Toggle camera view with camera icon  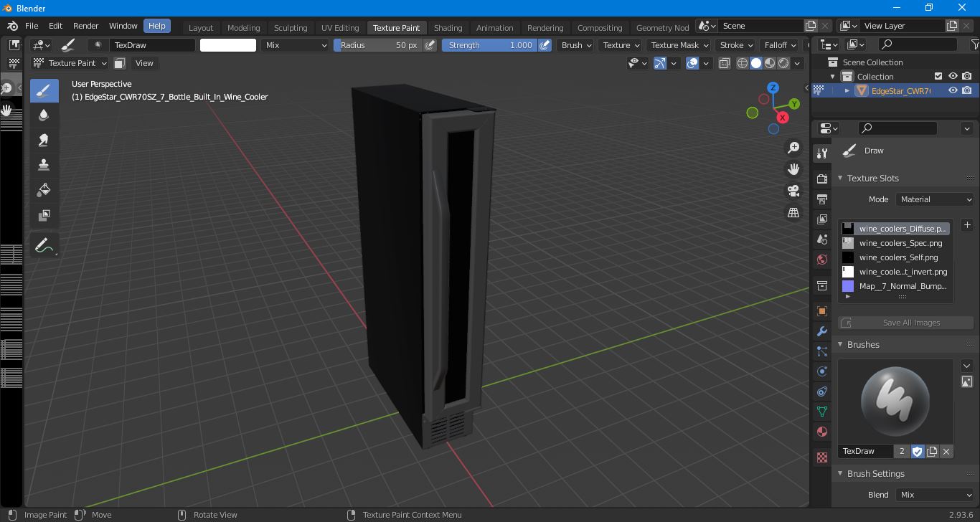tap(793, 191)
